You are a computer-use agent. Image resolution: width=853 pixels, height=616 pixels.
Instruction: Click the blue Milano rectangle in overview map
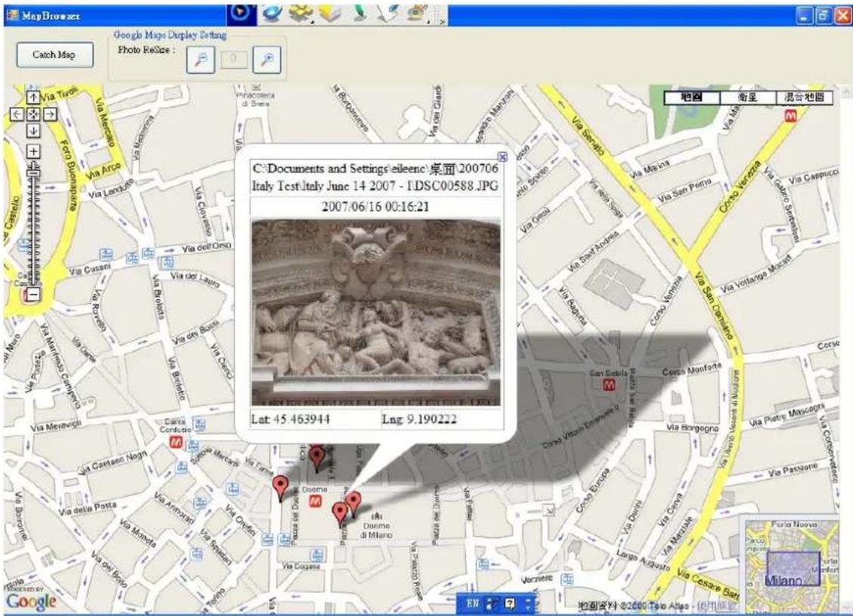[x=793, y=568]
